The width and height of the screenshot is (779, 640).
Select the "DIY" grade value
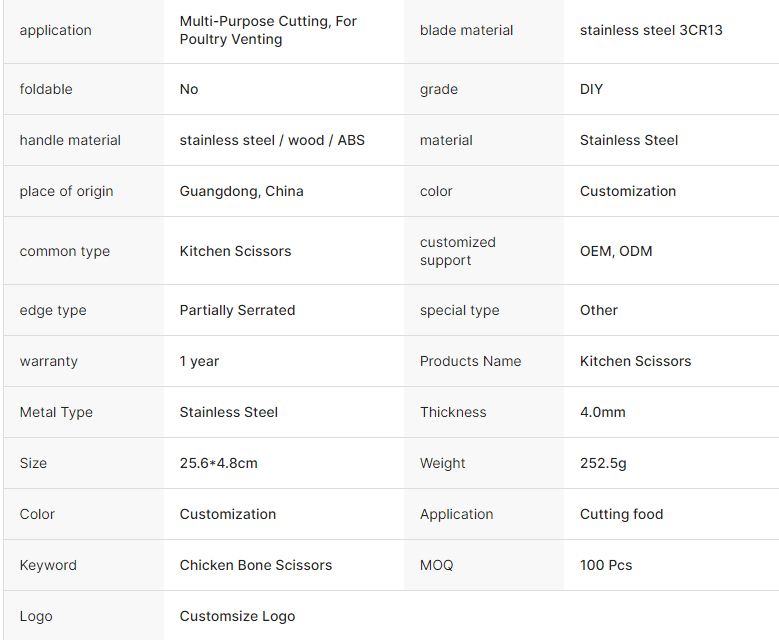click(591, 89)
